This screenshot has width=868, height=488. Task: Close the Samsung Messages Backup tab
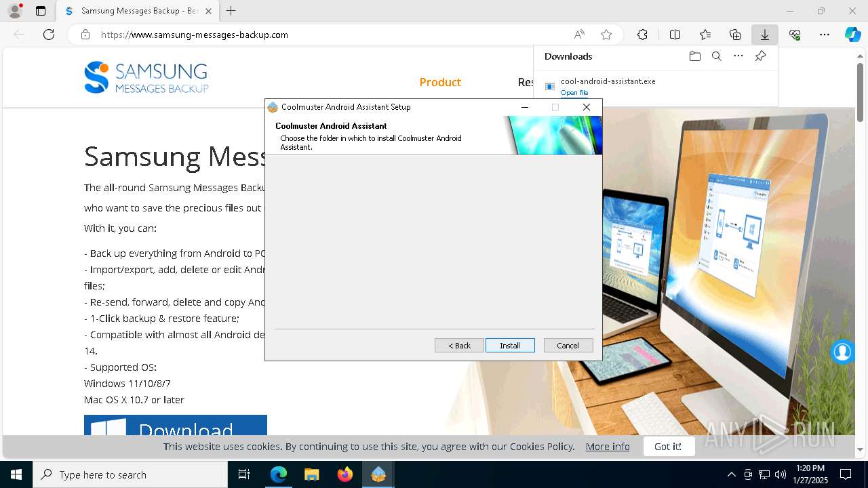pyautogui.click(x=208, y=11)
